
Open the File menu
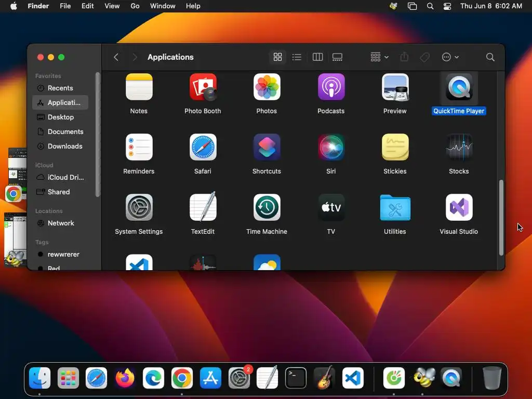(65, 6)
